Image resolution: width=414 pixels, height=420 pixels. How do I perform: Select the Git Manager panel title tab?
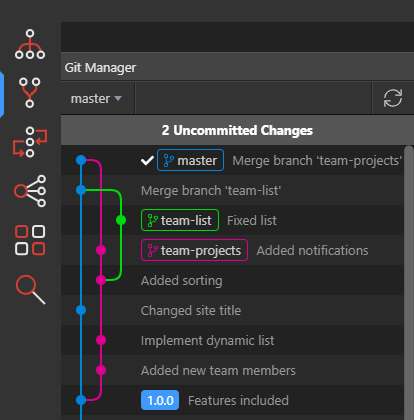coord(100,68)
